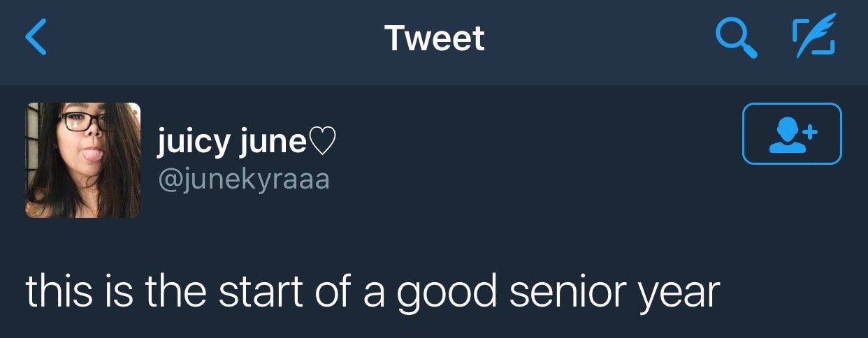Click "june" in the display name
The height and width of the screenshot is (338, 868).
pos(273,143)
